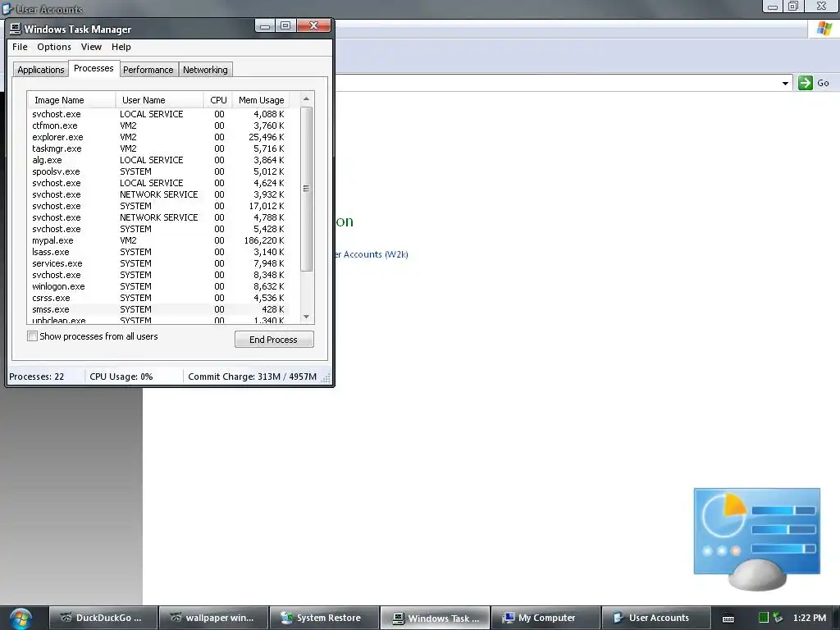This screenshot has width=840, height=630.
Task: Select the taskmgr.exe process row
Action: 158,148
